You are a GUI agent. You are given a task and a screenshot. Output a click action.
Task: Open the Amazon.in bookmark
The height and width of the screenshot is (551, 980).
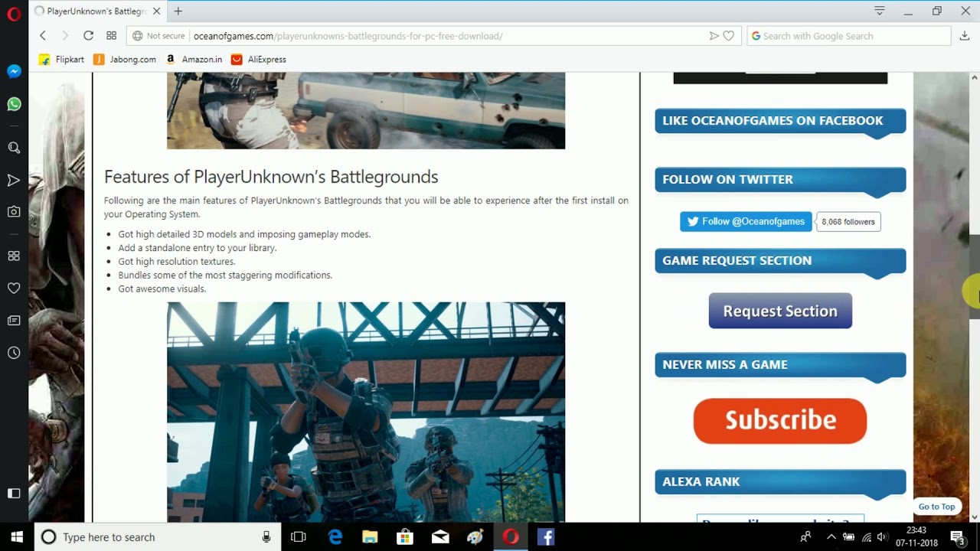[194, 59]
